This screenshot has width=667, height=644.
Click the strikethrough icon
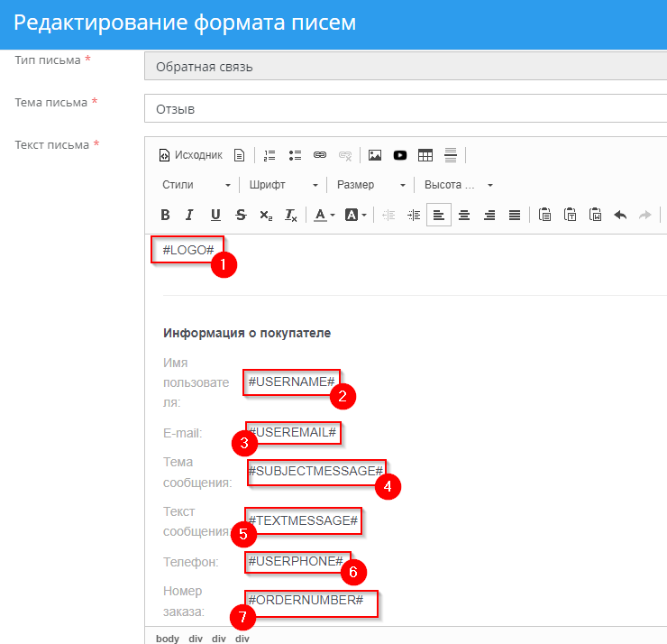point(241,215)
